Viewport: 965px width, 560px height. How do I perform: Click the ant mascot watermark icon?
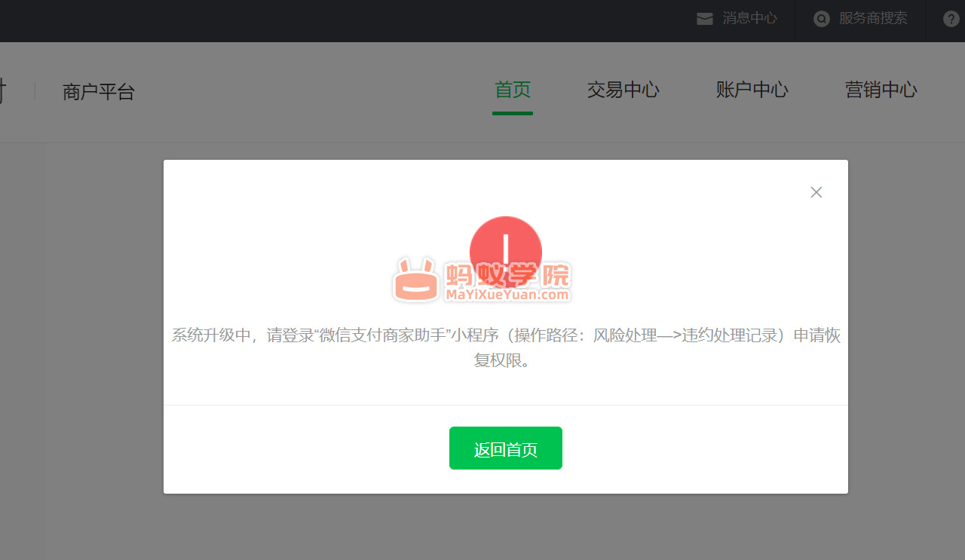pyautogui.click(x=415, y=280)
